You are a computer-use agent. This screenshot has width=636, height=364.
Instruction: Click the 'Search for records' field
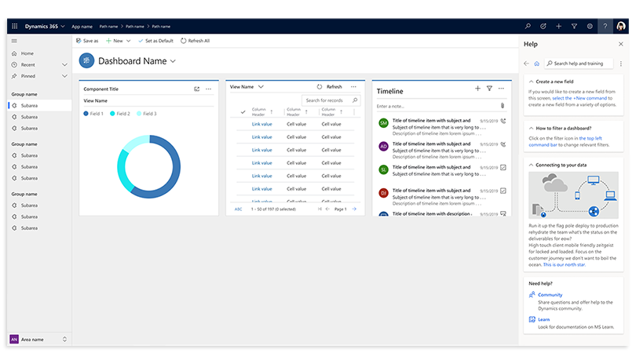click(x=330, y=100)
